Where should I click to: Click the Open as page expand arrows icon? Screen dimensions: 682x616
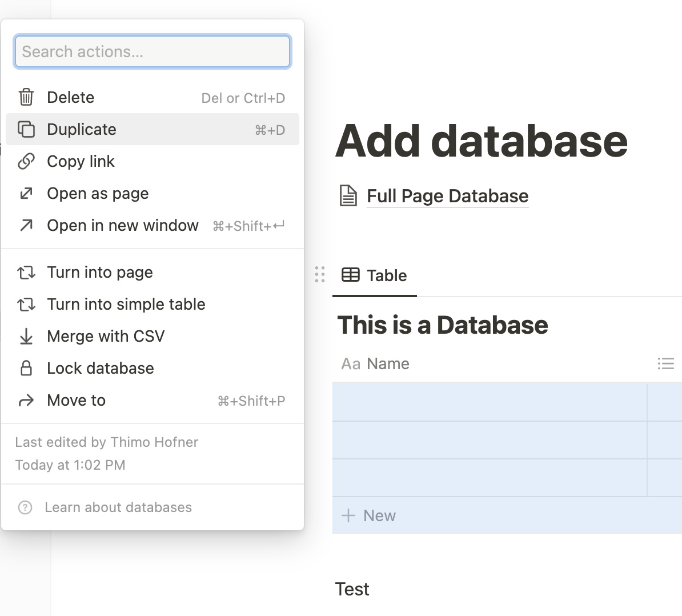pyautogui.click(x=26, y=194)
